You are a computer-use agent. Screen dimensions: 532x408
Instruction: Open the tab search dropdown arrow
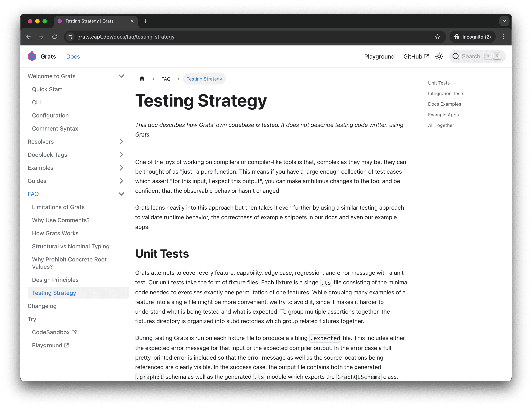tap(504, 21)
